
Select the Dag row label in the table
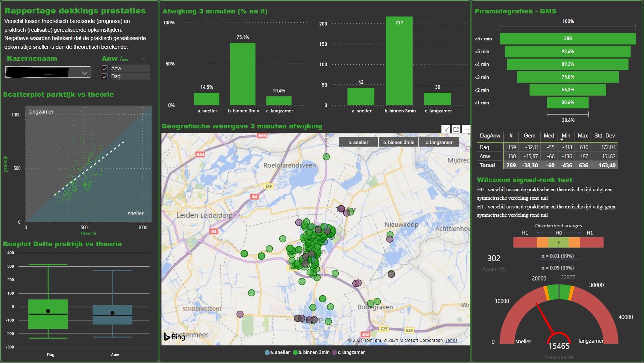coord(484,147)
